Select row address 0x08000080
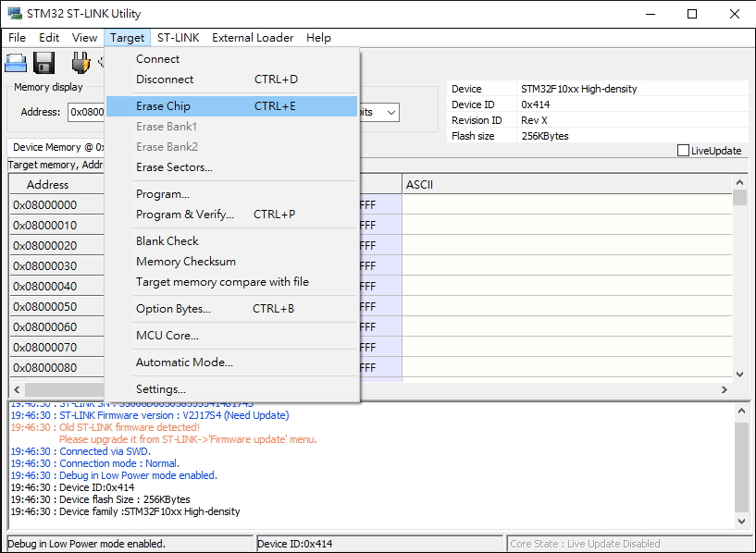Viewport: 756px width, 553px height. click(x=44, y=367)
